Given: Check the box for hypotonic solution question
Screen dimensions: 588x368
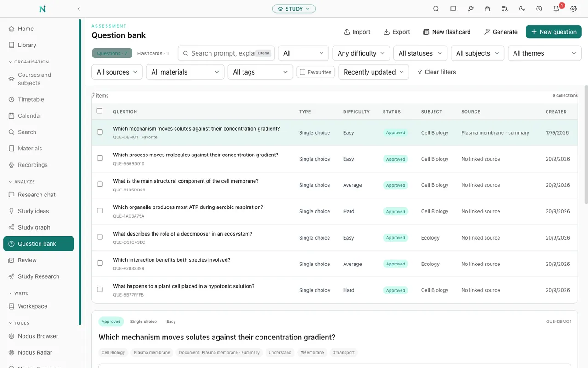Looking at the screenshot, I should 100,289.
